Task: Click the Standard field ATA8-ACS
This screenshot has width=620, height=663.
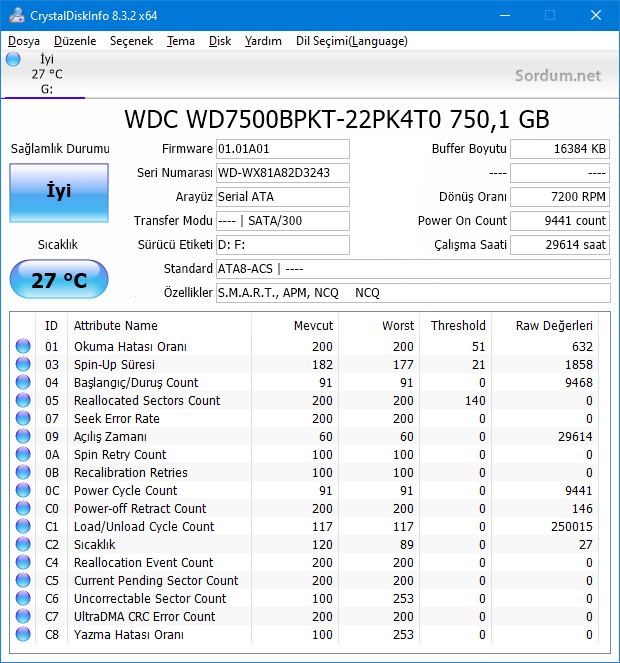Action: [x=413, y=269]
